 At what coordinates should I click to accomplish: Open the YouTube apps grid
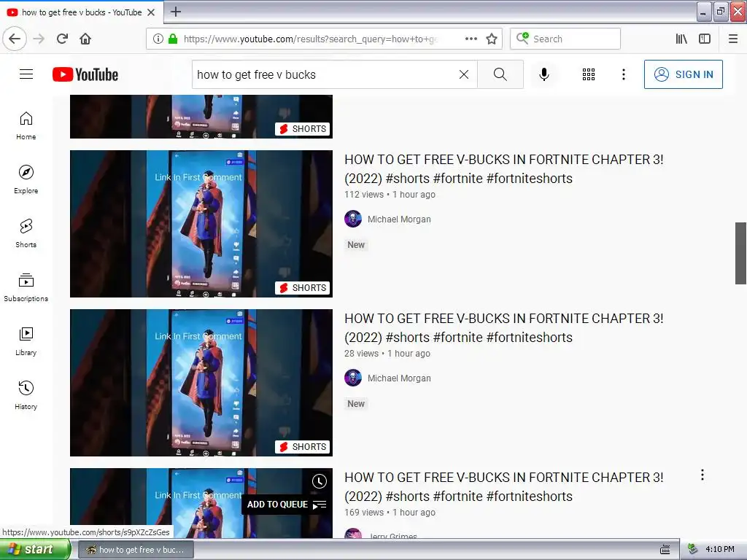pyautogui.click(x=589, y=74)
